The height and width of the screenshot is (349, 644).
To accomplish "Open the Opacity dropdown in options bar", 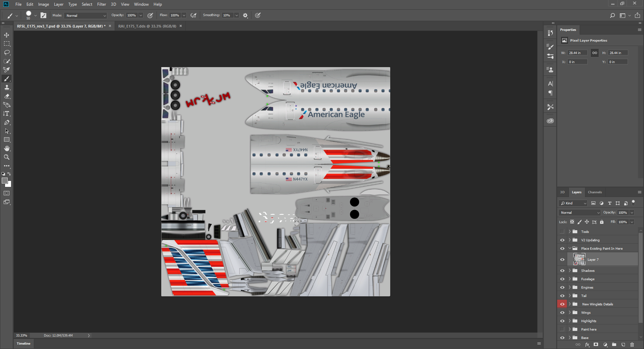I will 141,15.
